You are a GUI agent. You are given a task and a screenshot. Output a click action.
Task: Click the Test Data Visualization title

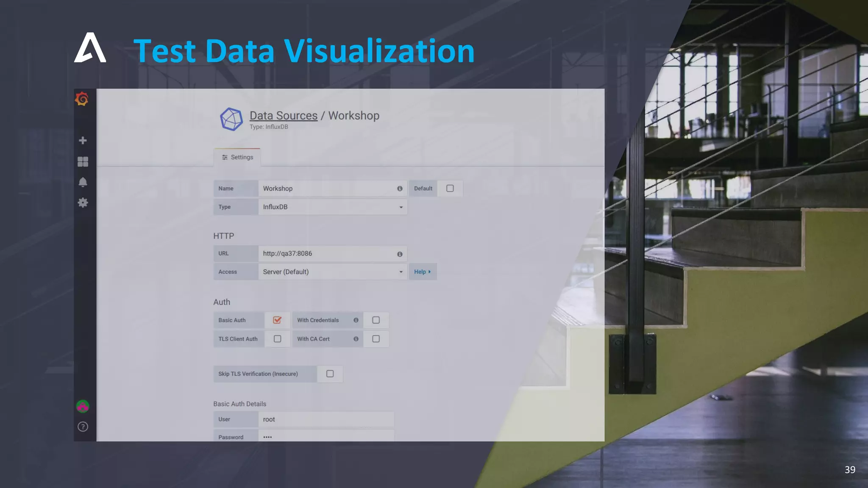pyautogui.click(x=304, y=51)
